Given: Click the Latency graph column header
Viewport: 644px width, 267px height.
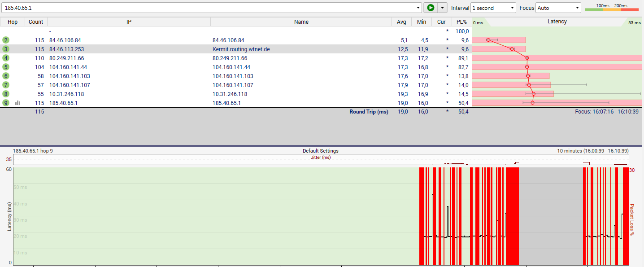Looking at the screenshot, I should pyautogui.click(x=557, y=22).
